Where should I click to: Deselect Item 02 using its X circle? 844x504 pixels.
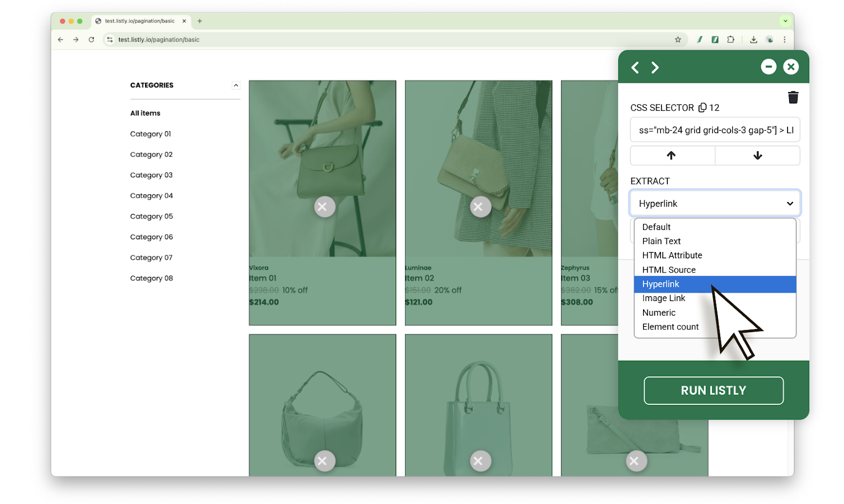(x=480, y=207)
